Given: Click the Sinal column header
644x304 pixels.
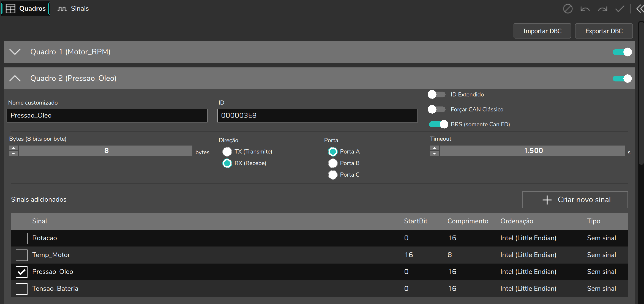Looking at the screenshot, I should [39, 221].
